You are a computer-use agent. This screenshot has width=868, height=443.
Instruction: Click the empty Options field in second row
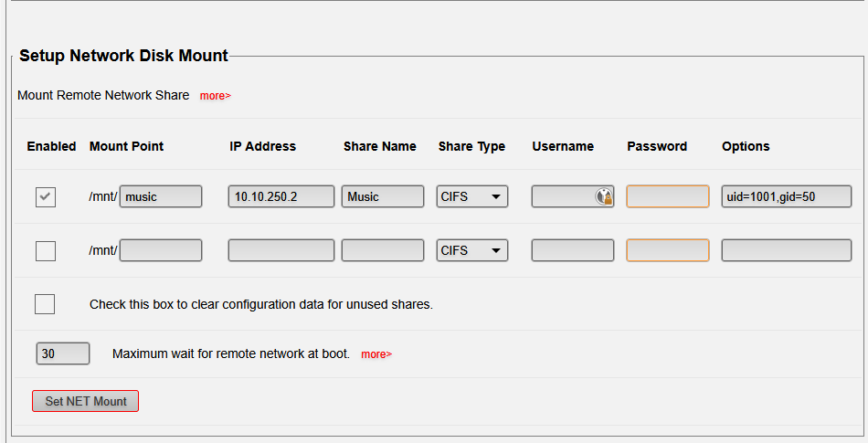787,250
